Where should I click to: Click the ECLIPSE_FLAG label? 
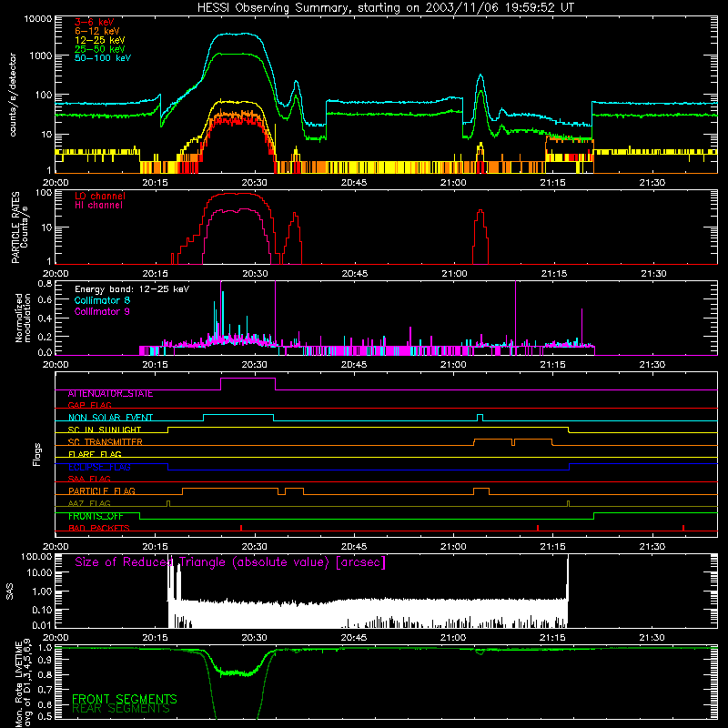99,467
